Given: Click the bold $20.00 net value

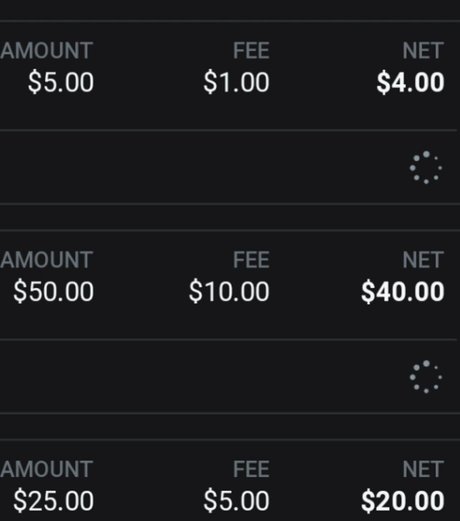Looking at the screenshot, I should pyautogui.click(x=403, y=501).
